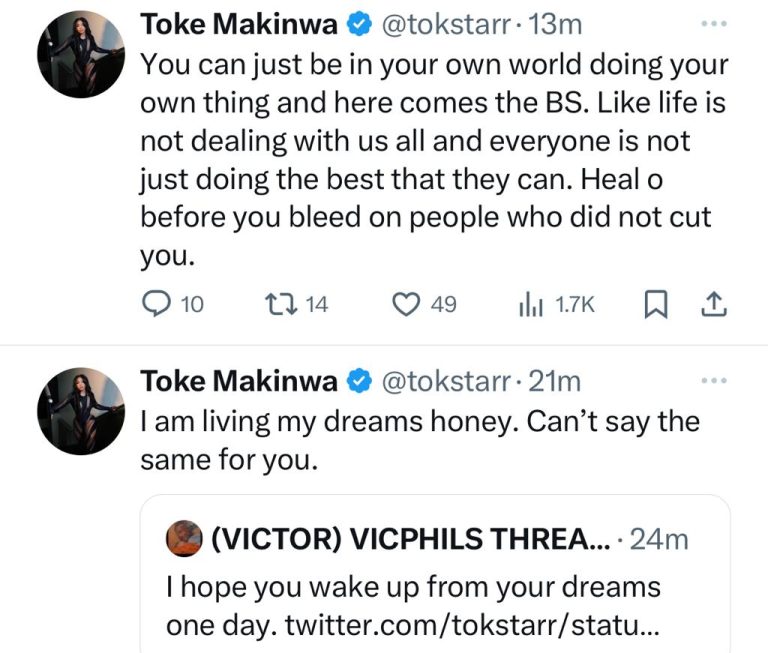Open more options on the 21m tweet
Viewport: 768px width, 653px height.
coord(714,380)
